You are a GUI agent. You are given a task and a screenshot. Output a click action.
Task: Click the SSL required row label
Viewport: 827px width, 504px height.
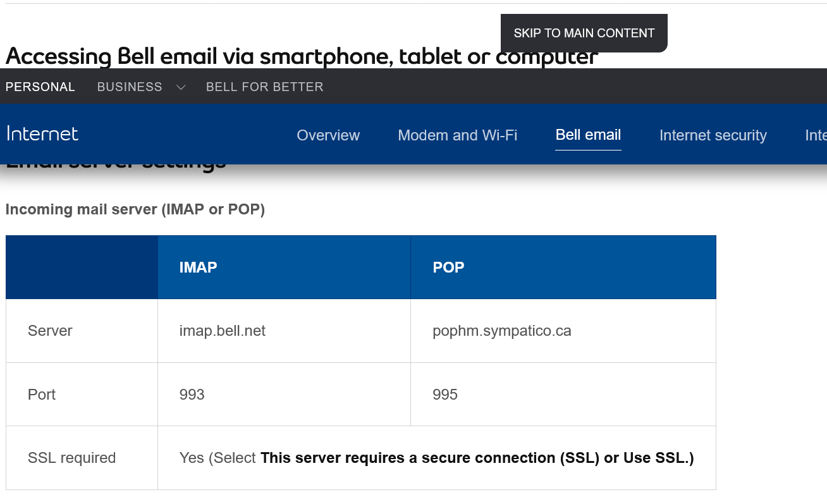(71, 458)
